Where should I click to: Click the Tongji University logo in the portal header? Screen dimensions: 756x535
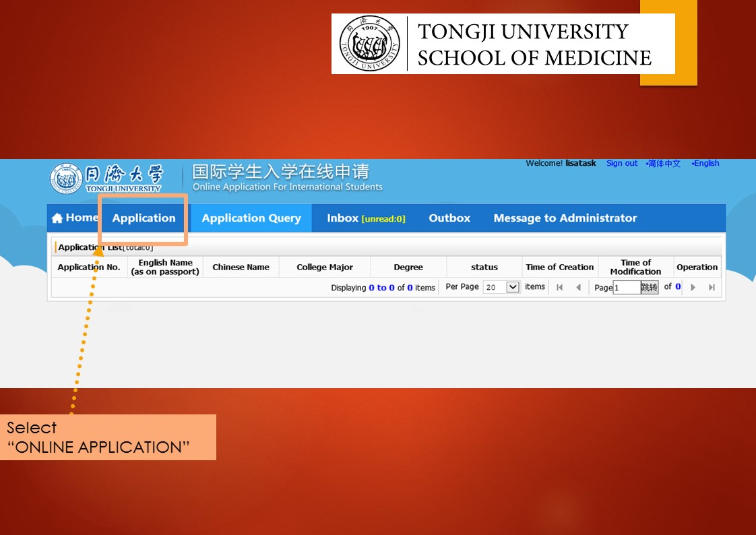[x=106, y=178]
